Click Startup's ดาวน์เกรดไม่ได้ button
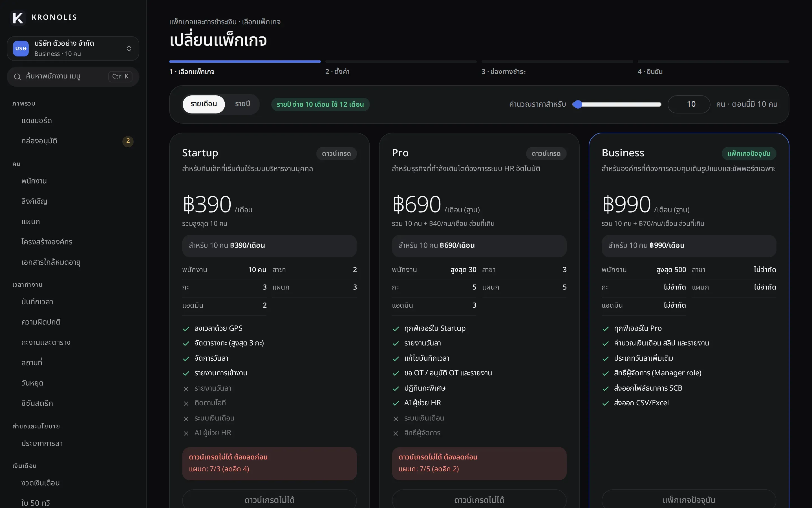 [x=270, y=500]
